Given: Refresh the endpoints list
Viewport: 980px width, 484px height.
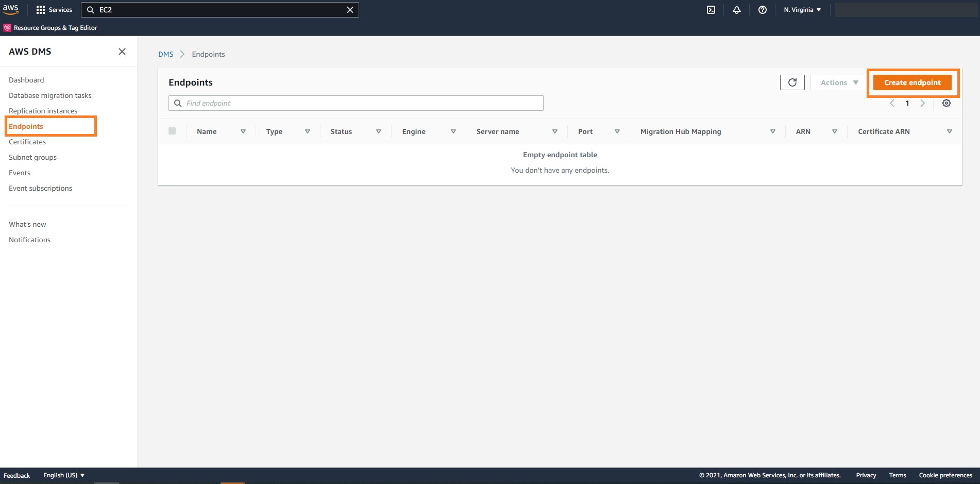Looking at the screenshot, I should pyautogui.click(x=792, y=82).
